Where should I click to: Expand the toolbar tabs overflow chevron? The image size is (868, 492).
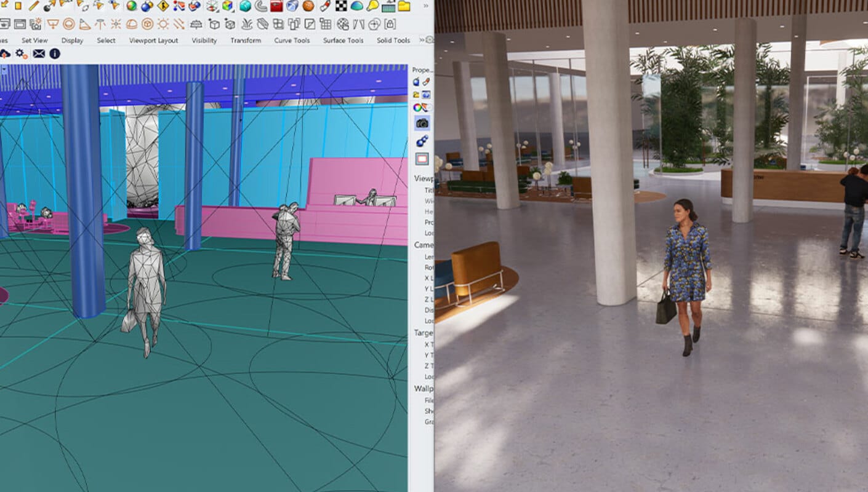(x=423, y=41)
